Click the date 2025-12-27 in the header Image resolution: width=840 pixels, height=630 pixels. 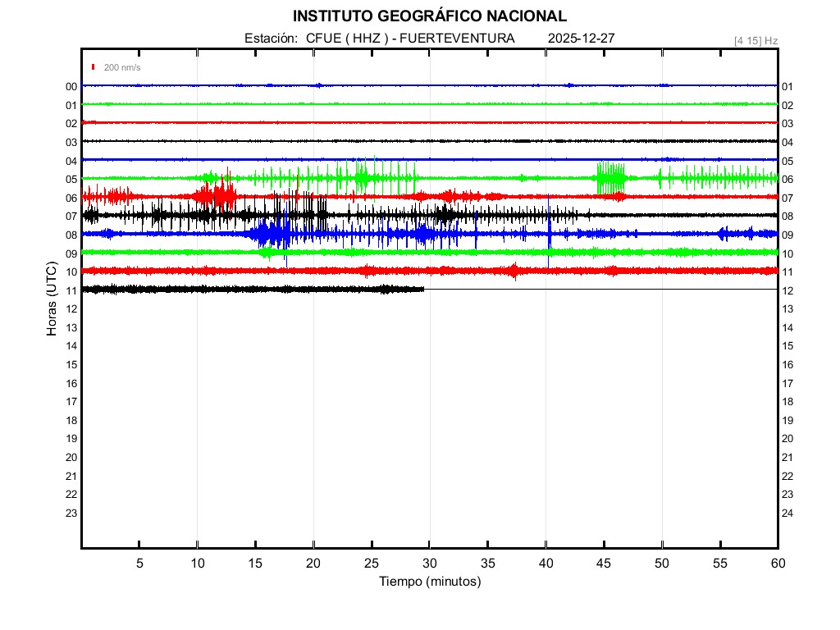point(582,39)
